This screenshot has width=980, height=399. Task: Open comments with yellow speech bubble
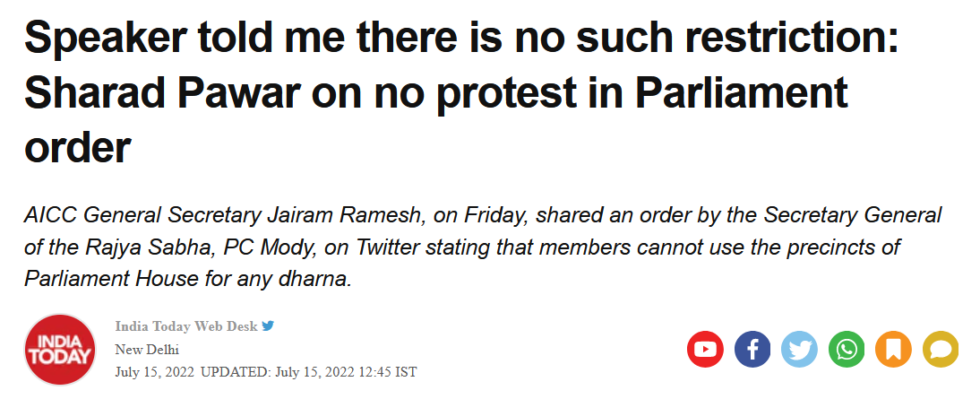click(940, 349)
